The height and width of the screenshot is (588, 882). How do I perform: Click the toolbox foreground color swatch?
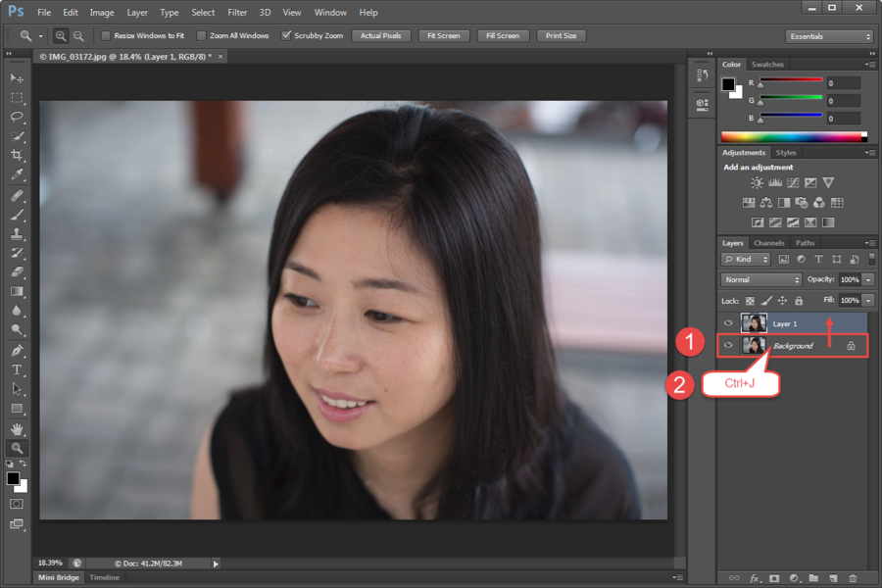pyautogui.click(x=13, y=479)
